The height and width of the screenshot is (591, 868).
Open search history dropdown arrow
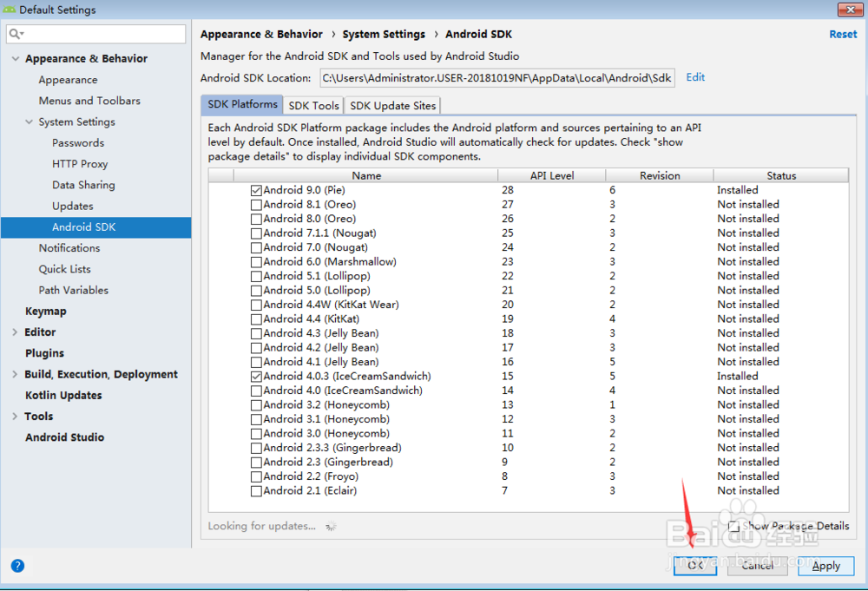(x=23, y=34)
